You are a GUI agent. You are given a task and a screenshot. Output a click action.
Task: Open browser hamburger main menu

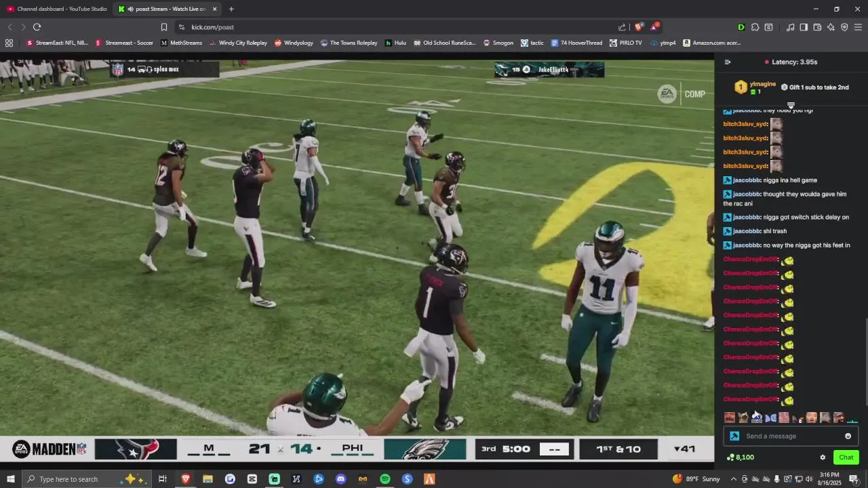point(858,27)
